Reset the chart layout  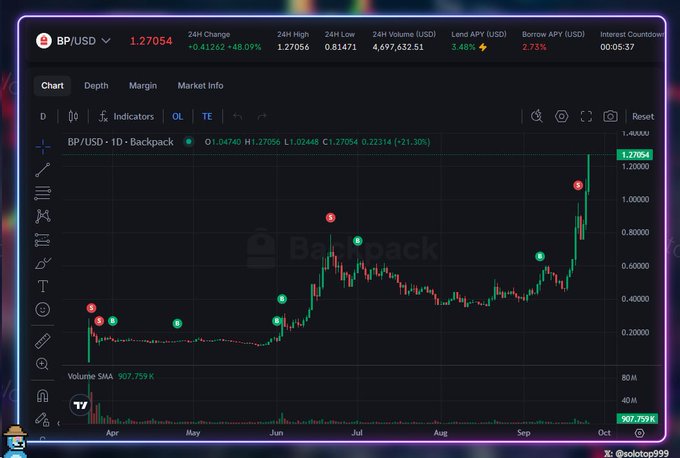pos(643,116)
